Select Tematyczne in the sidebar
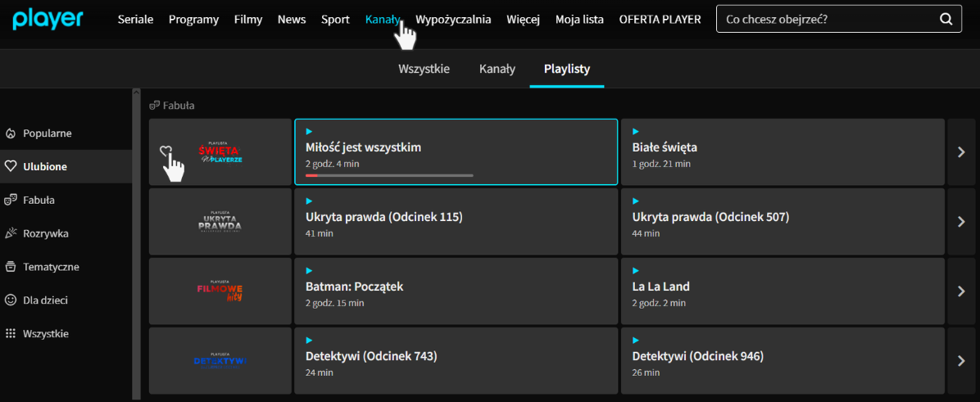The width and height of the screenshot is (980, 402). click(51, 267)
